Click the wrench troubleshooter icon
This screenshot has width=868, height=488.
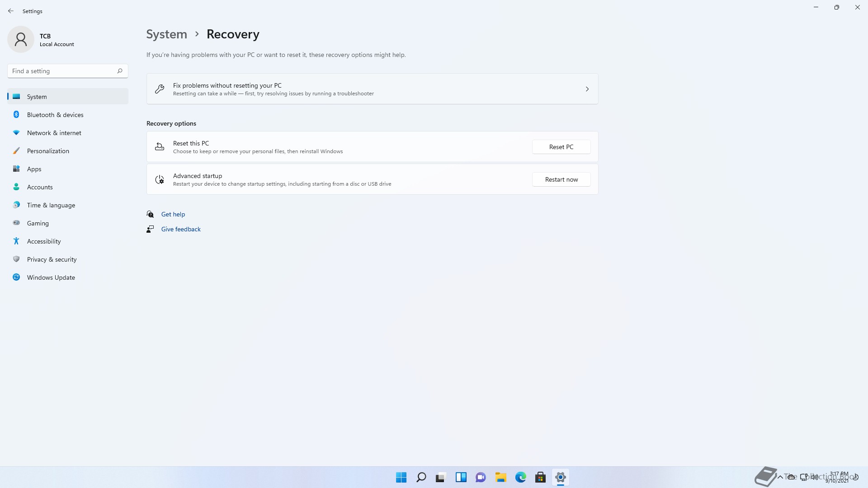(160, 89)
